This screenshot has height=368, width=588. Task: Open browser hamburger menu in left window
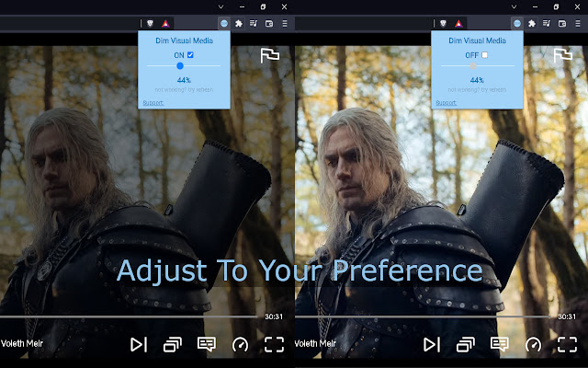[x=285, y=24]
